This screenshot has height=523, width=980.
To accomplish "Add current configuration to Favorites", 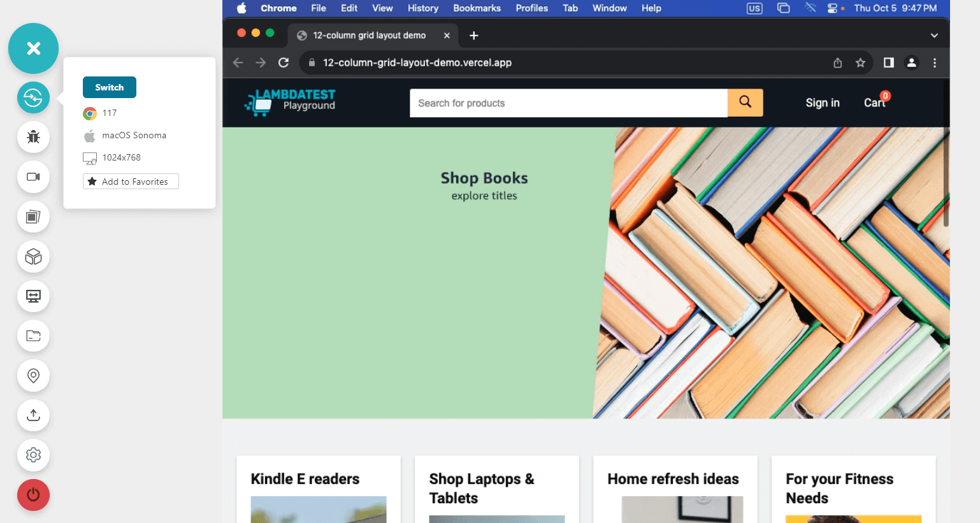I will point(130,181).
